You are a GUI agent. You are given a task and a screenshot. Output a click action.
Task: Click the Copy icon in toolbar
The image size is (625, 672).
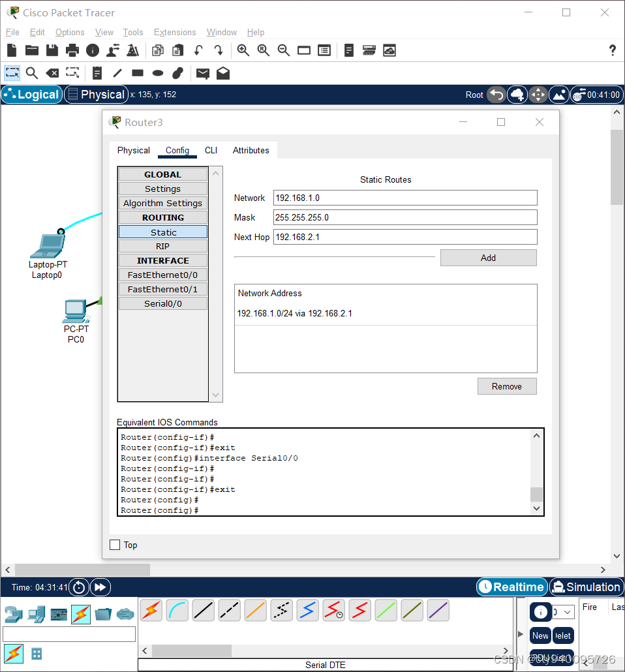pos(158,51)
